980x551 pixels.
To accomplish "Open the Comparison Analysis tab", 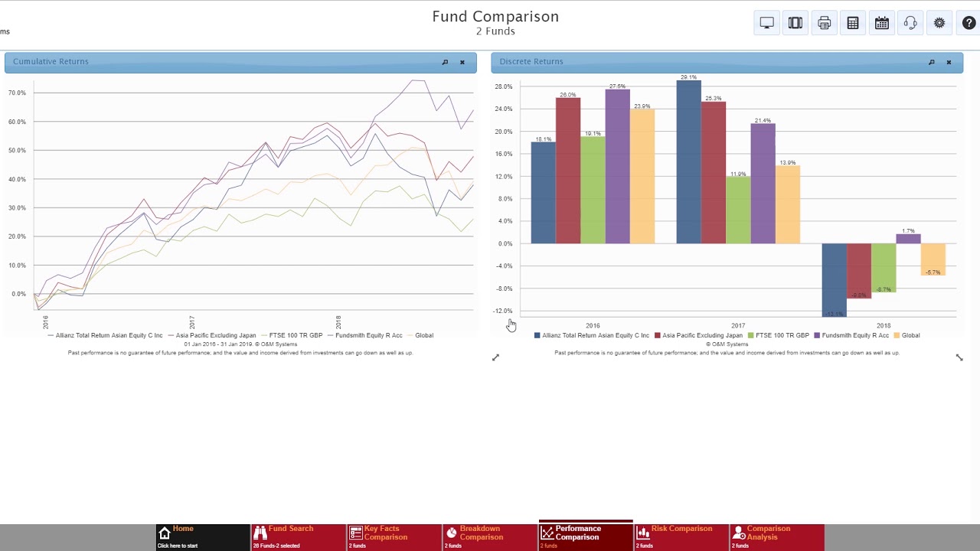I will [777, 536].
